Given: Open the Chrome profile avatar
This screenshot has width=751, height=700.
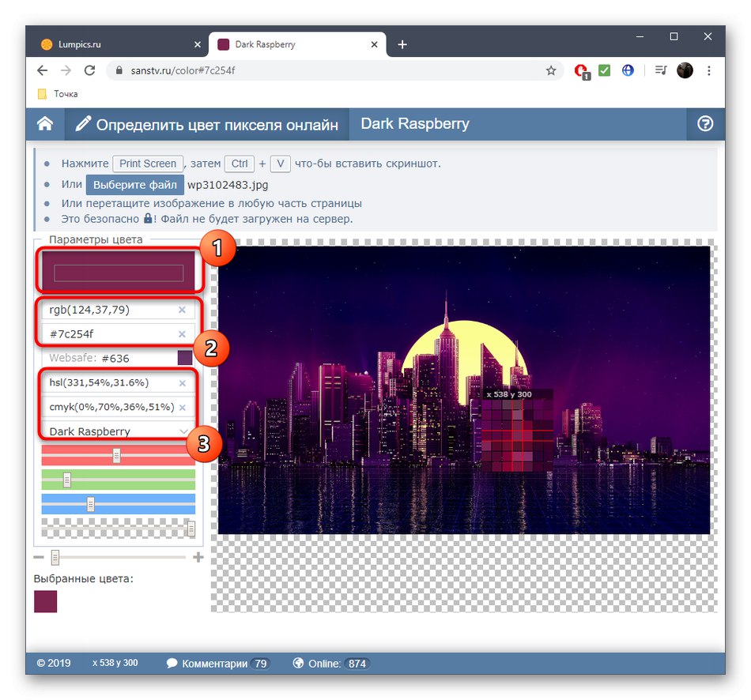Looking at the screenshot, I should click(x=685, y=70).
